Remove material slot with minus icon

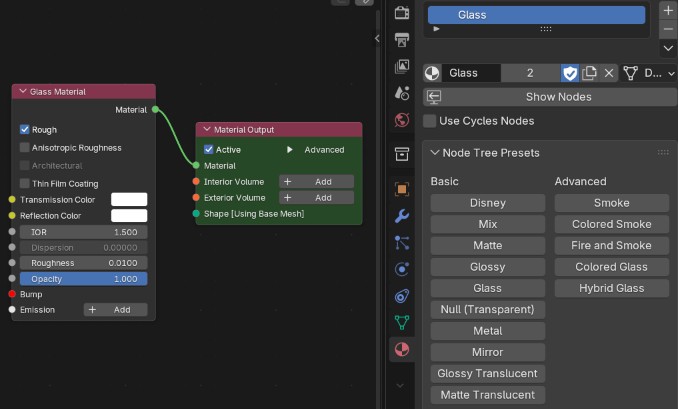click(668, 29)
